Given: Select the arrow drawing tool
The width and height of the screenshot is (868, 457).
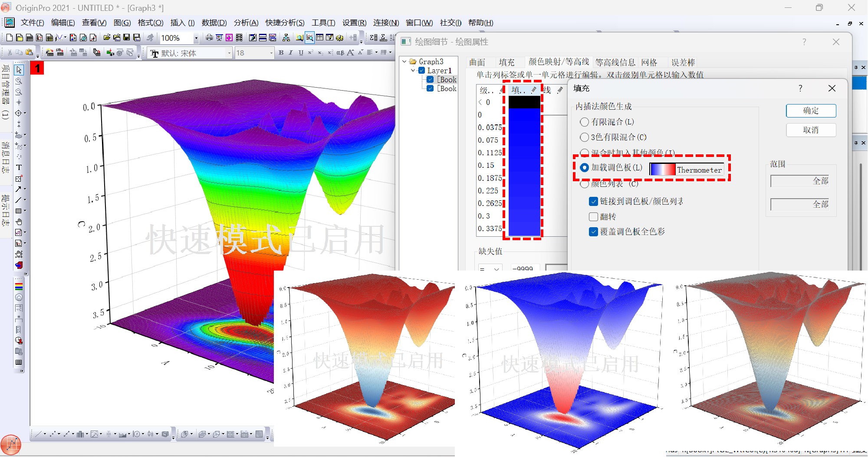Looking at the screenshot, I should tap(18, 189).
